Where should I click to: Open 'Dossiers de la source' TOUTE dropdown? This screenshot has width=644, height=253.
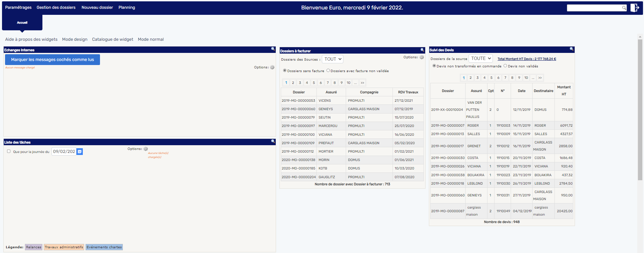(481, 59)
